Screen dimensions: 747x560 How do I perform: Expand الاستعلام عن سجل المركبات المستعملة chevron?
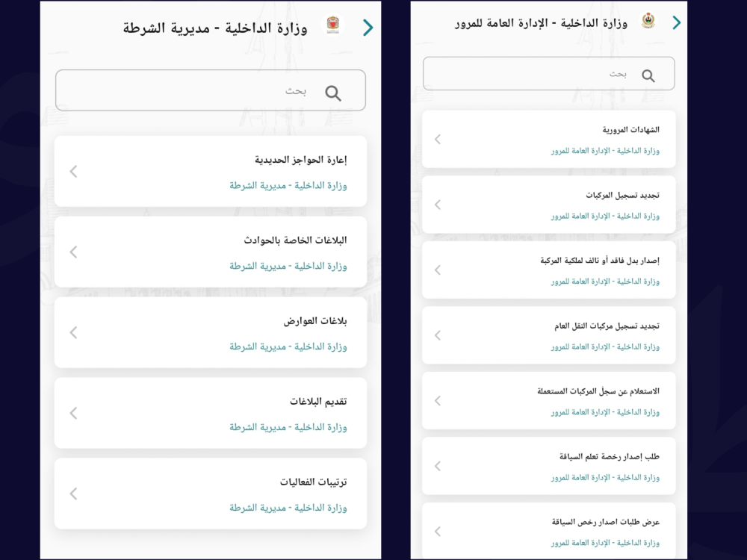point(438,401)
